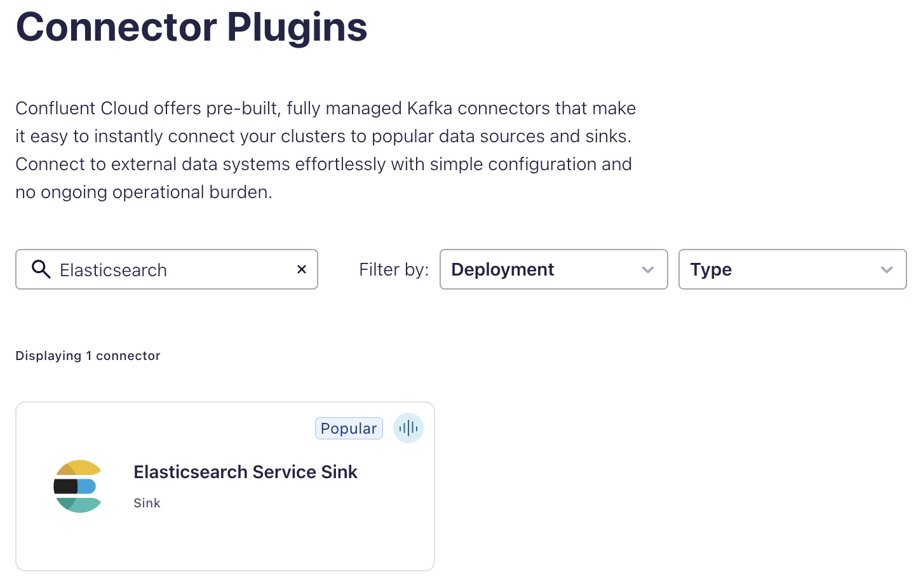This screenshot has width=916, height=588.
Task: Select the Elasticsearch Service Sink card
Action: (225, 486)
